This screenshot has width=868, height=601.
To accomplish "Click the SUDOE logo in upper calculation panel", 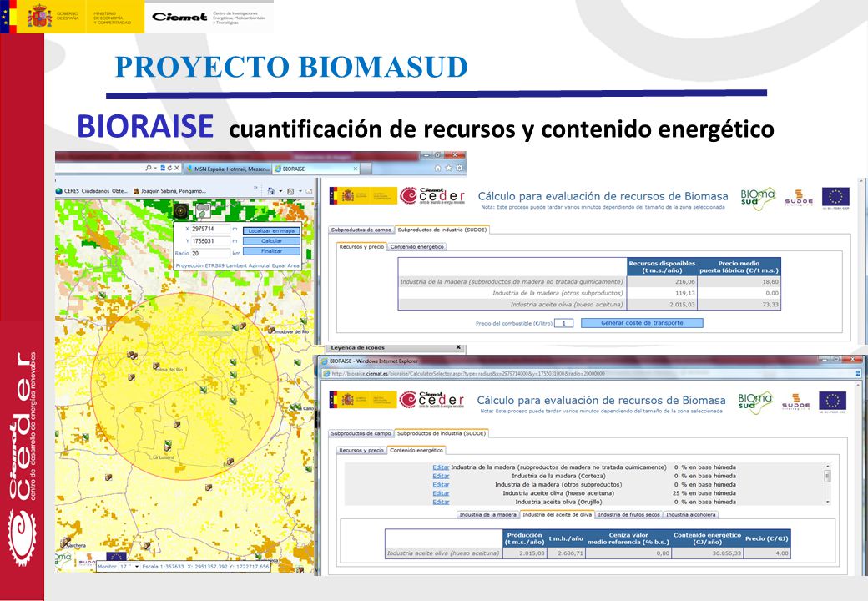I will [x=799, y=198].
